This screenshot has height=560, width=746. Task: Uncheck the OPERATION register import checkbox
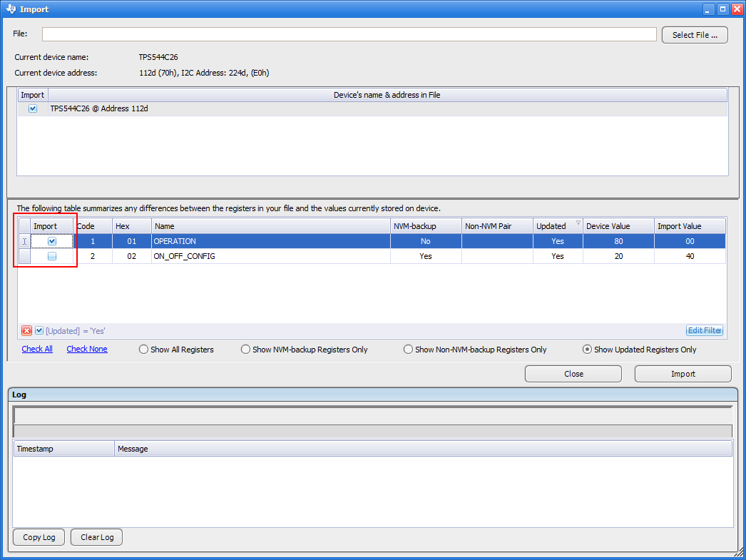coord(52,241)
